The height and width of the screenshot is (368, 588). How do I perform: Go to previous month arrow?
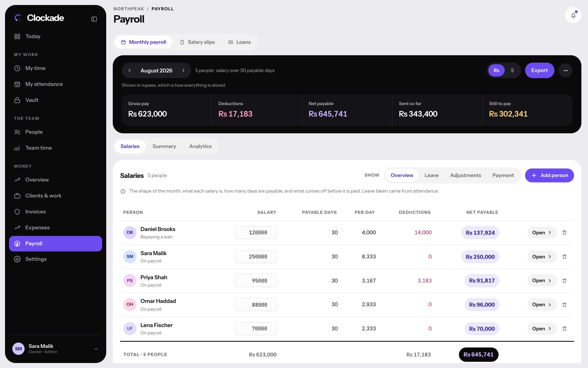[x=129, y=70]
